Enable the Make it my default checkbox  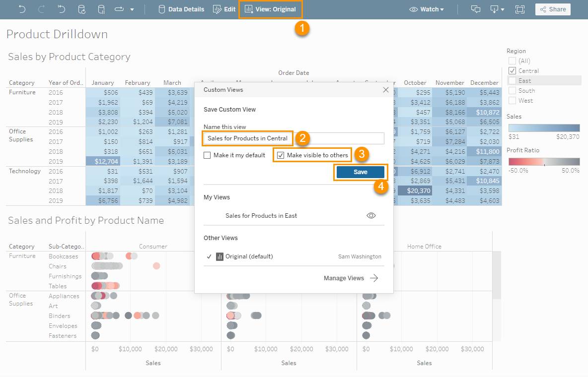207,155
